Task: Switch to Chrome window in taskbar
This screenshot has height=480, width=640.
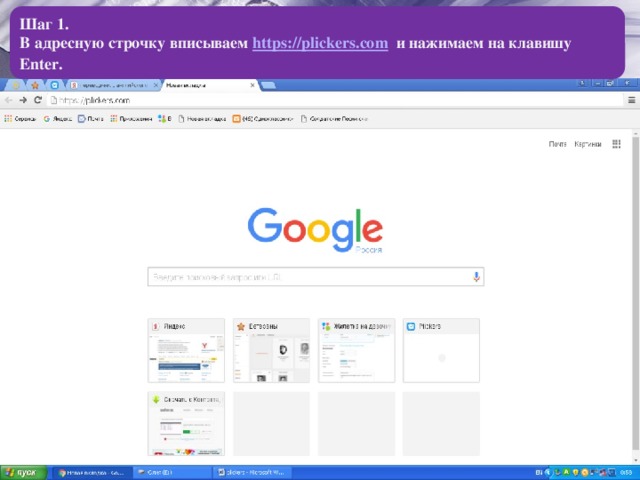Action: click(92, 473)
